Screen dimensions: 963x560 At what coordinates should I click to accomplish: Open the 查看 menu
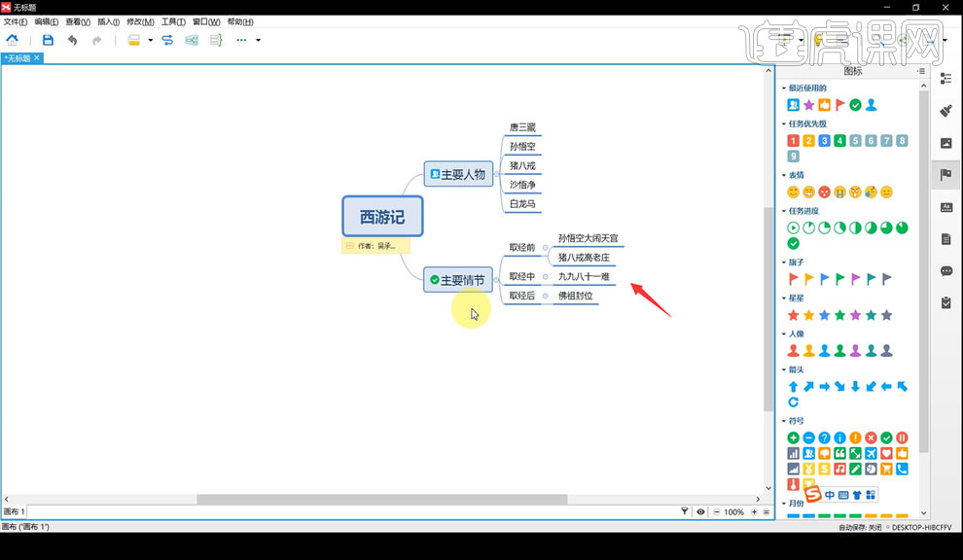78,21
